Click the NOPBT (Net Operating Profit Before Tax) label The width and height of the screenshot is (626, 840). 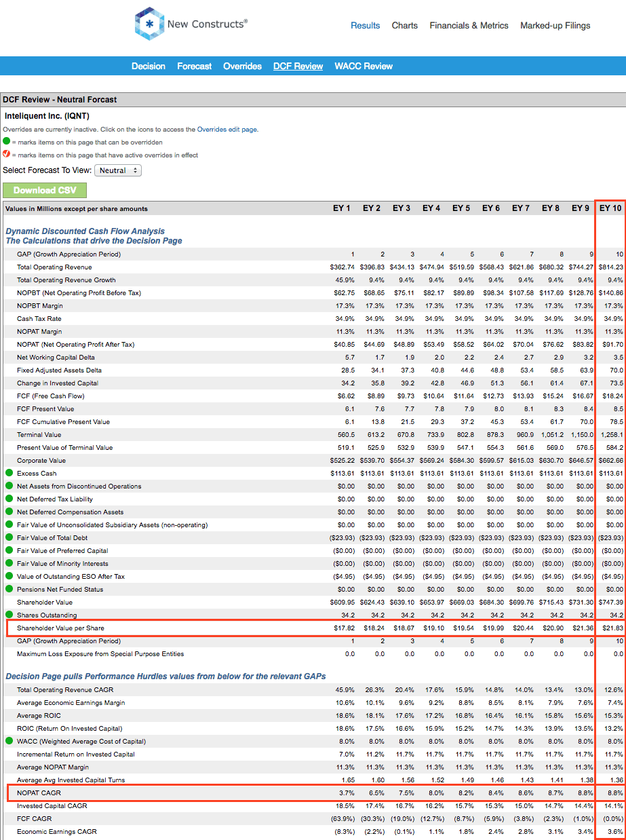79,292
